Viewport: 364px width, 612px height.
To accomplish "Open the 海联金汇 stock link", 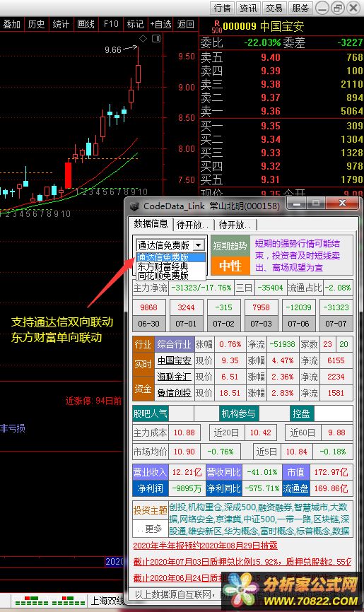I will pos(174,377).
